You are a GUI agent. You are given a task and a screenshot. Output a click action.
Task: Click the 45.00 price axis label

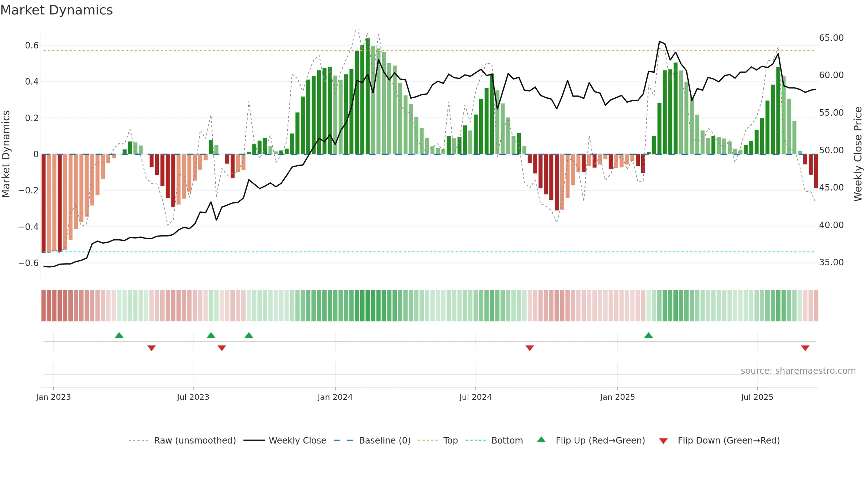tap(831, 188)
